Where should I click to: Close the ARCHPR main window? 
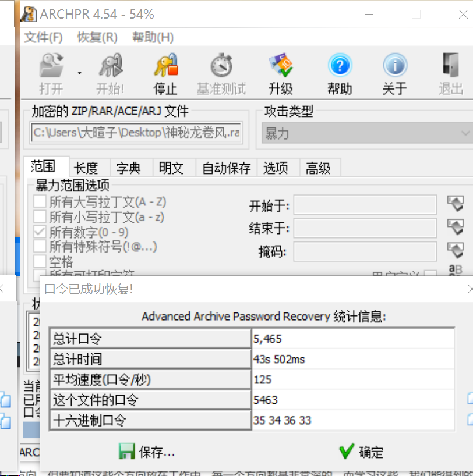coord(463,15)
